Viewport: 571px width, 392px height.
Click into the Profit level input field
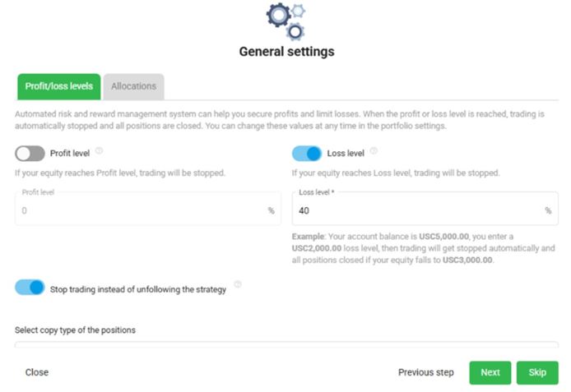click(x=140, y=211)
